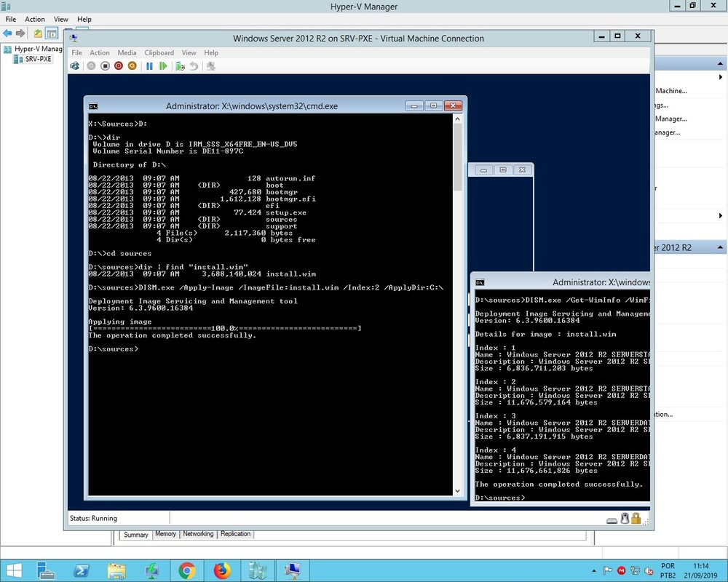The width and height of the screenshot is (728, 582).
Task: Save VM state using orange icon
Action: (x=132, y=66)
